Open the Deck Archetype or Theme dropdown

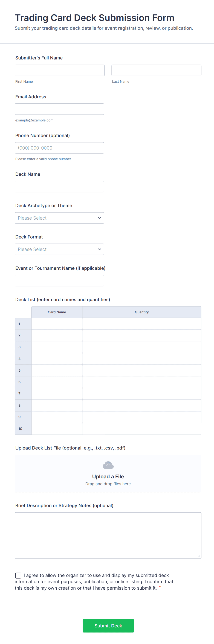click(x=59, y=218)
